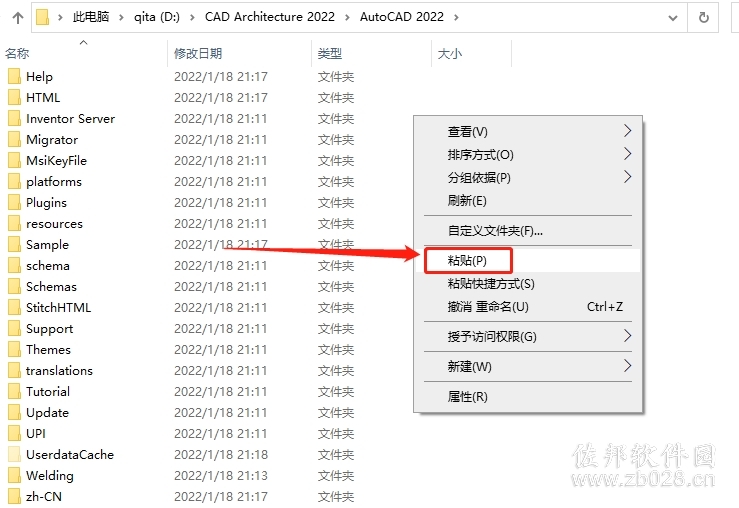Select 此电脑 in the breadcrumb path
The width and height of the screenshot is (739, 508).
(x=90, y=17)
